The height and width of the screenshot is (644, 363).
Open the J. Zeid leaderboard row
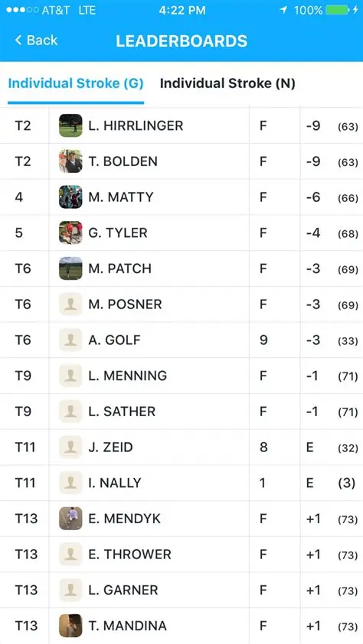pyautogui.click(x=181, y=447)
